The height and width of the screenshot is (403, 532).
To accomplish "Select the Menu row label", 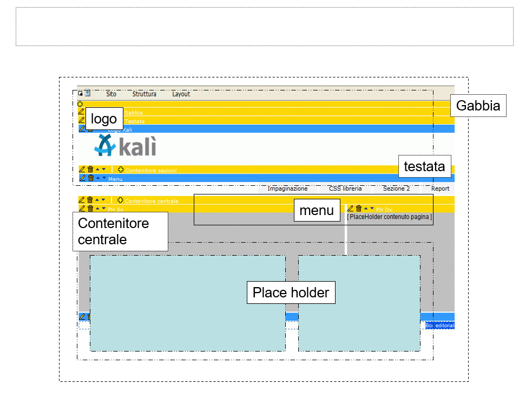I will tap(115, 179).
